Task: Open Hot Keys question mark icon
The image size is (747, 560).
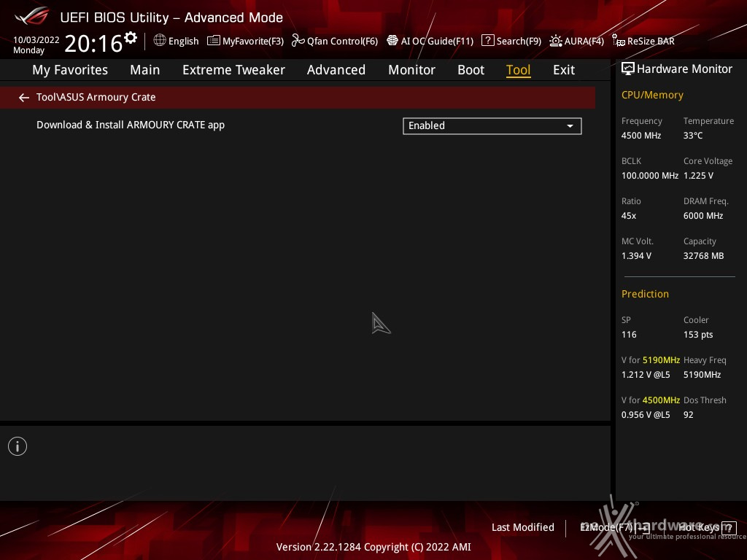Action: click(729, 528)
